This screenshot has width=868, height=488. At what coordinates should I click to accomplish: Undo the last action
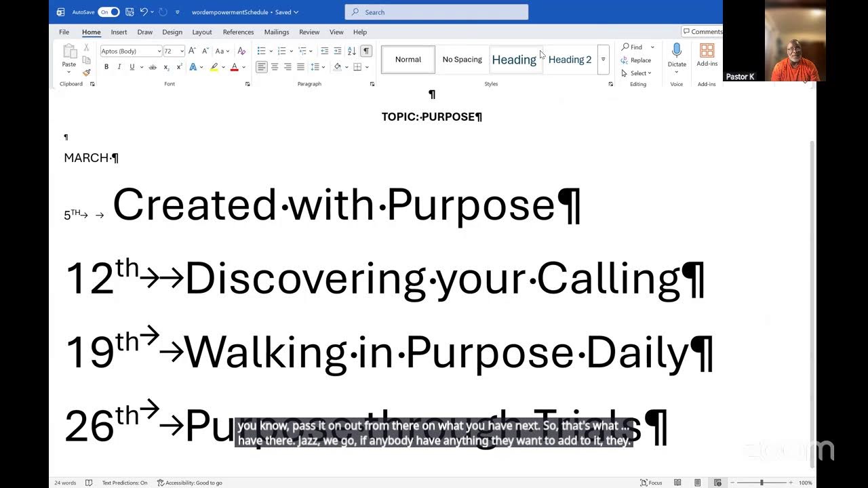(x=144, y=12)
